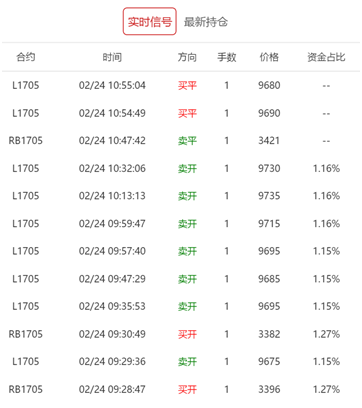The height and width of the screenshot is (408, 362).
Task: Select the L1705 row priced 9690
Action: (181, 113)
